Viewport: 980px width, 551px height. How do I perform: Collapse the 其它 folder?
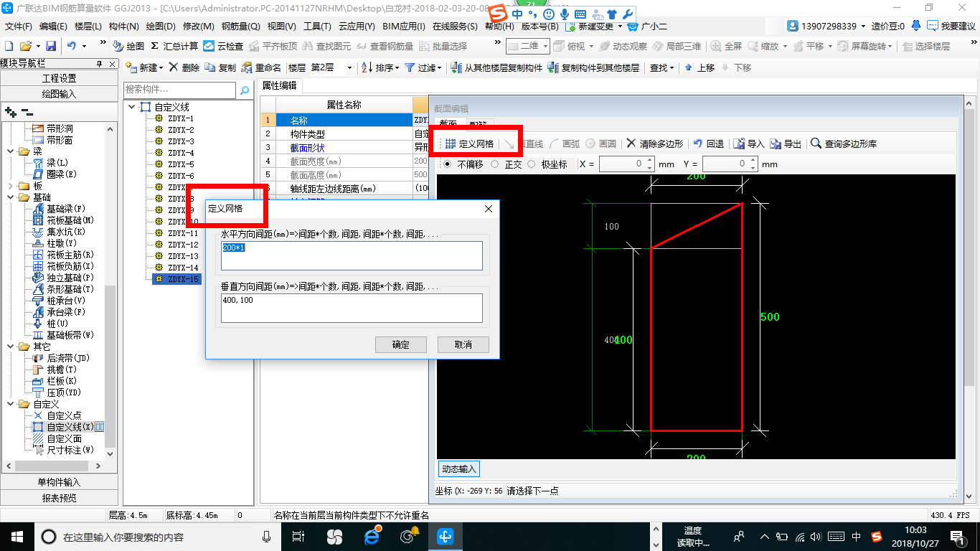point(11,347)
